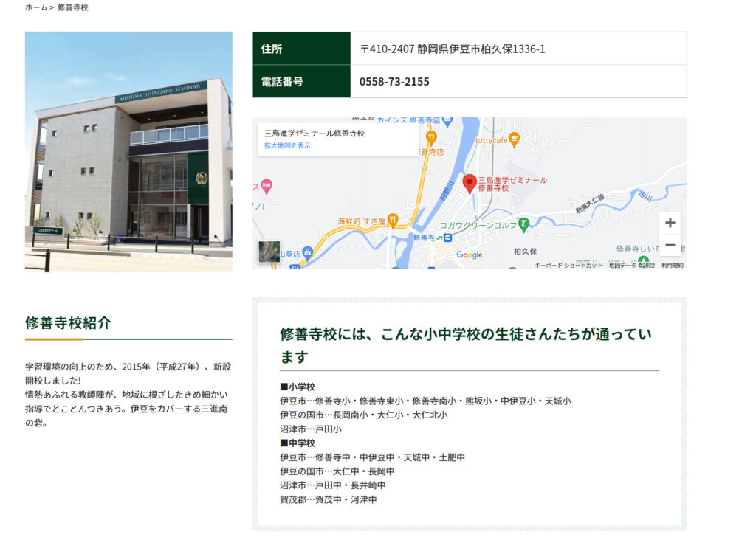
Task: Click ■小学校 label
Action: 298,387
